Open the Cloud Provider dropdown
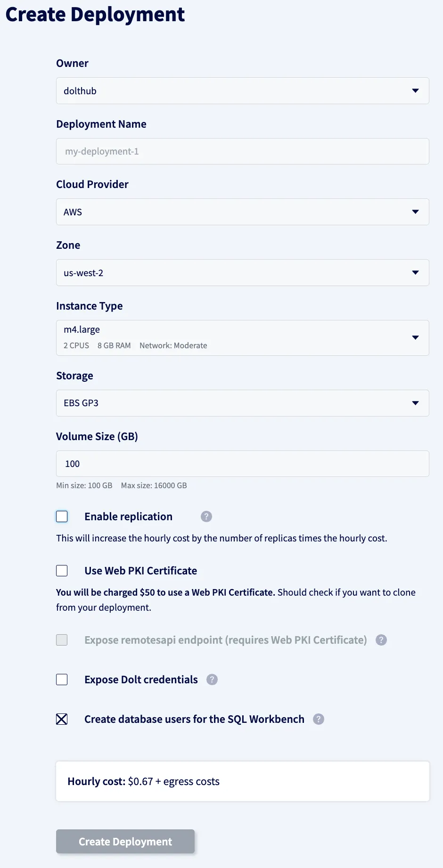Image resolution: width=443 pixels, height=868 pixels. (242, 212)
